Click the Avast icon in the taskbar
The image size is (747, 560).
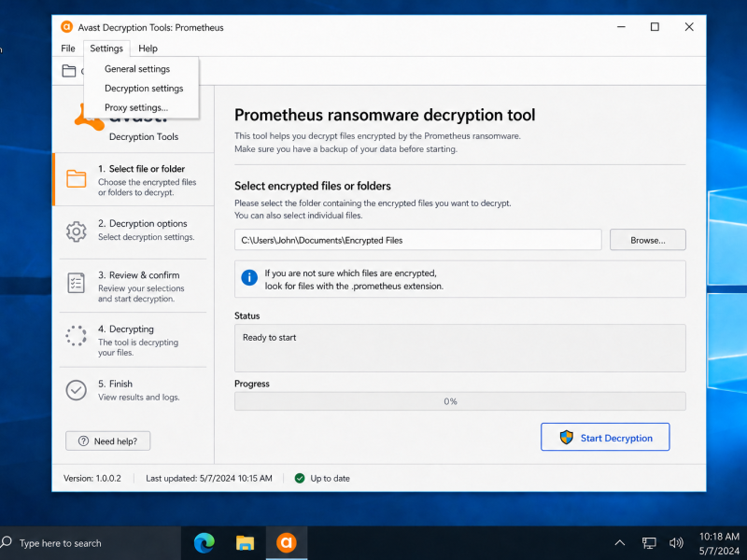tap(287, 543)
